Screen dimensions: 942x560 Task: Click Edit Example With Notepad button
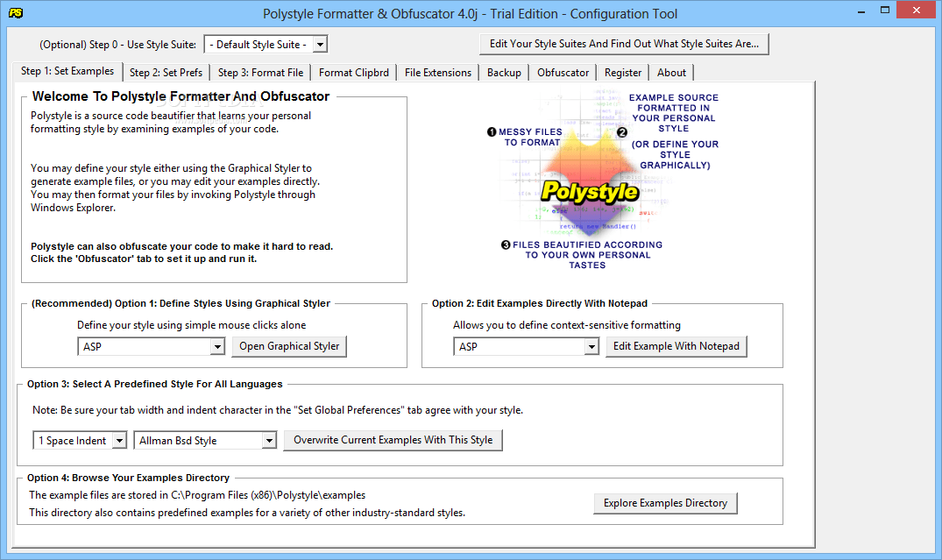click(676, 346)
